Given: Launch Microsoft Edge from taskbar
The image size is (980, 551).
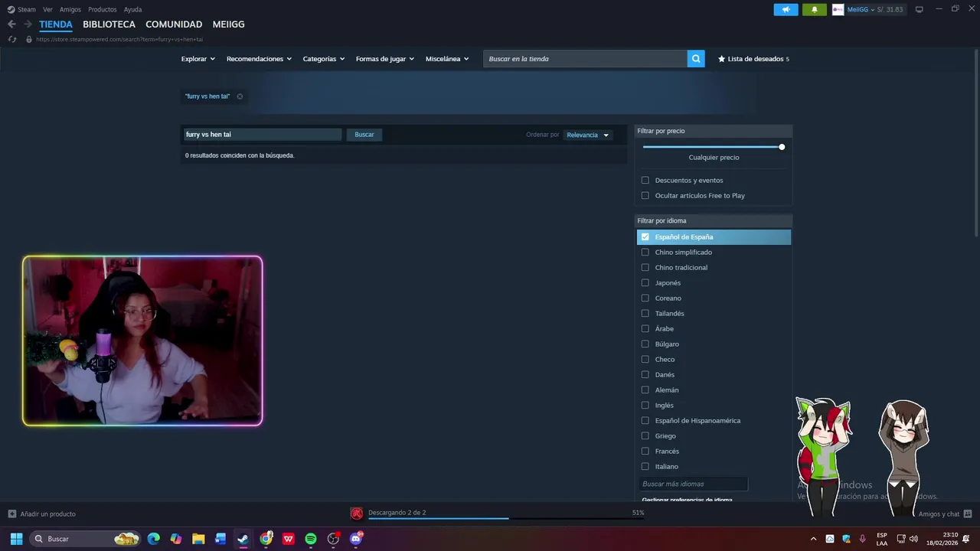Looking at the screenshot, I should [153, 539].
